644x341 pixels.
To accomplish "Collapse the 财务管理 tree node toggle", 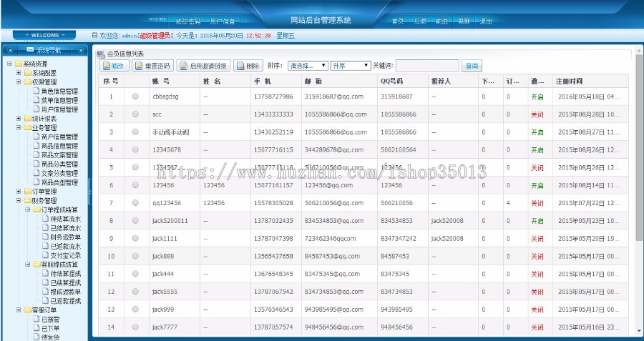I will tap(19, 200).
